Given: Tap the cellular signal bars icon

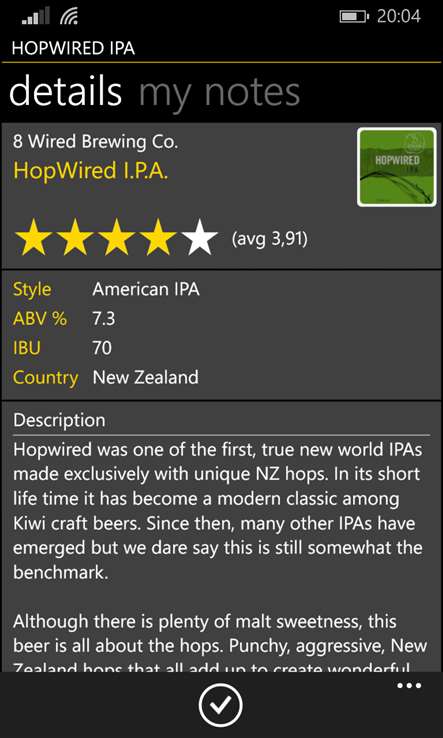Looking at the screenshot, I should click(x=36, y=17).
